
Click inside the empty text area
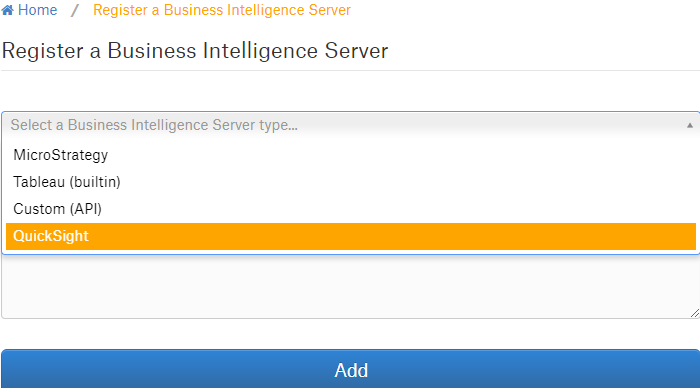click(x=350, y=286)
